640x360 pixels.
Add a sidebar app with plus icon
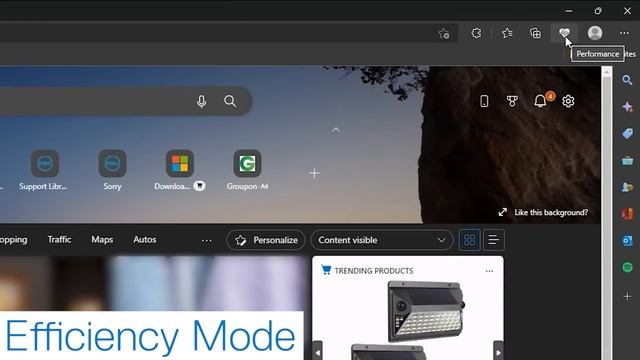point(627,296)
